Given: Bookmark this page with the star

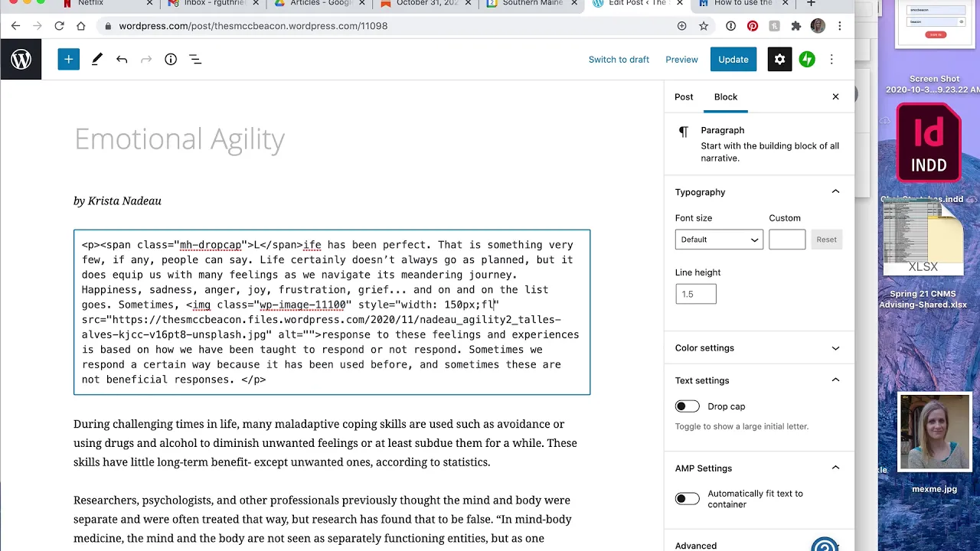Looking at the screenshot, I should 703,25.
